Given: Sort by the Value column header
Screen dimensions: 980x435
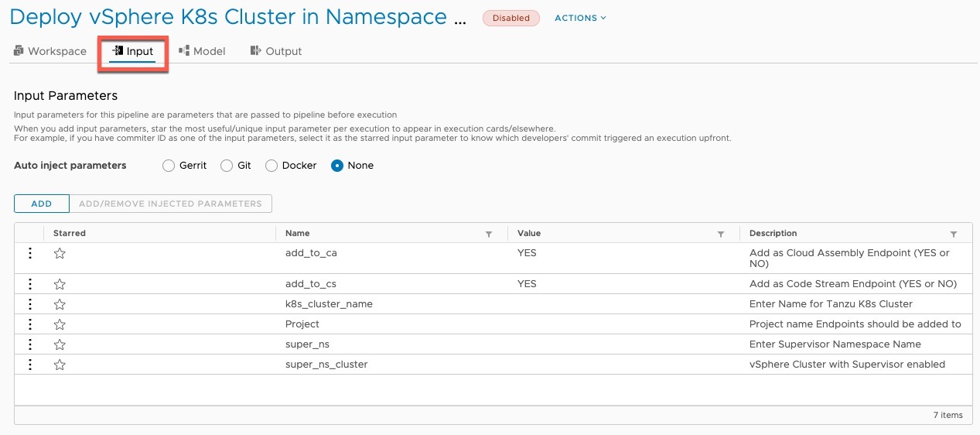Looking at the screenshot, I should pos(529,233).
